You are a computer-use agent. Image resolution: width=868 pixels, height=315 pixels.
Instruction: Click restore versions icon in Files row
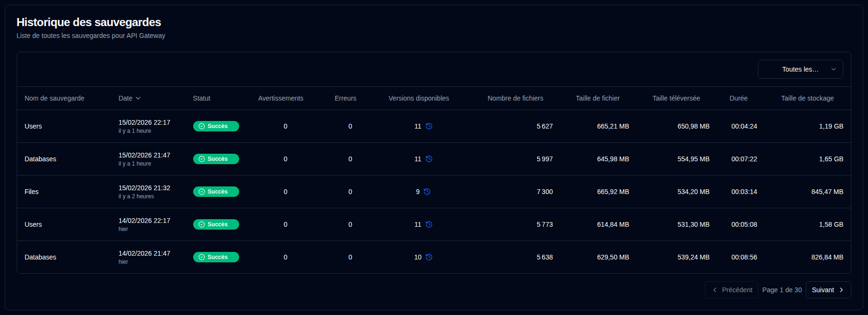[427, 192]
